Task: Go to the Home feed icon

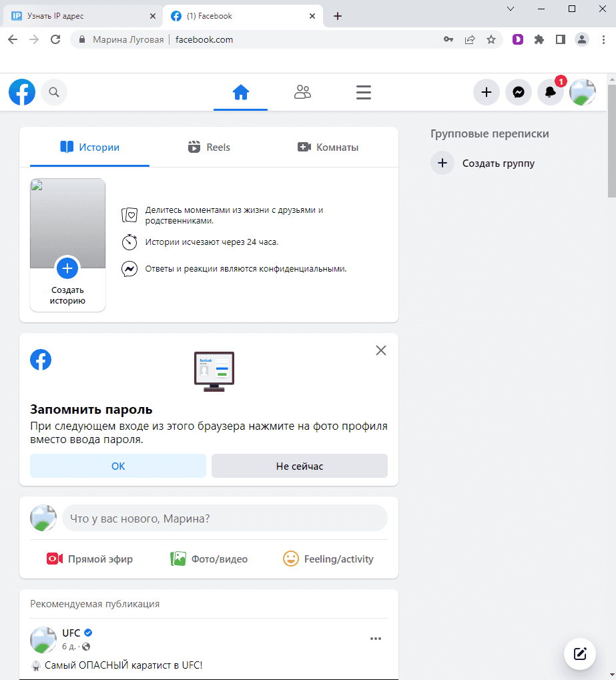Action: [x=240, y=93]
